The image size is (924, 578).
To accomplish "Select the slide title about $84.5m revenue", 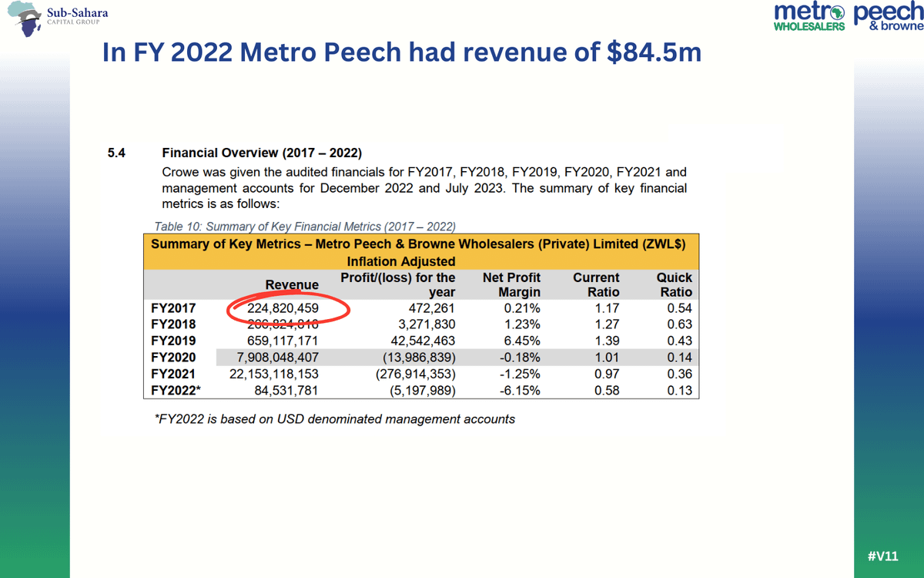I will 402,52.
